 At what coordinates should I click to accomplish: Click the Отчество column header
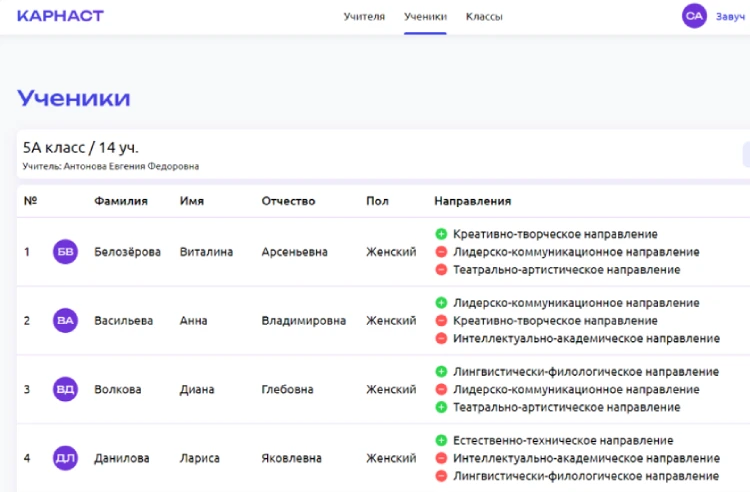(x=288, y=201)
